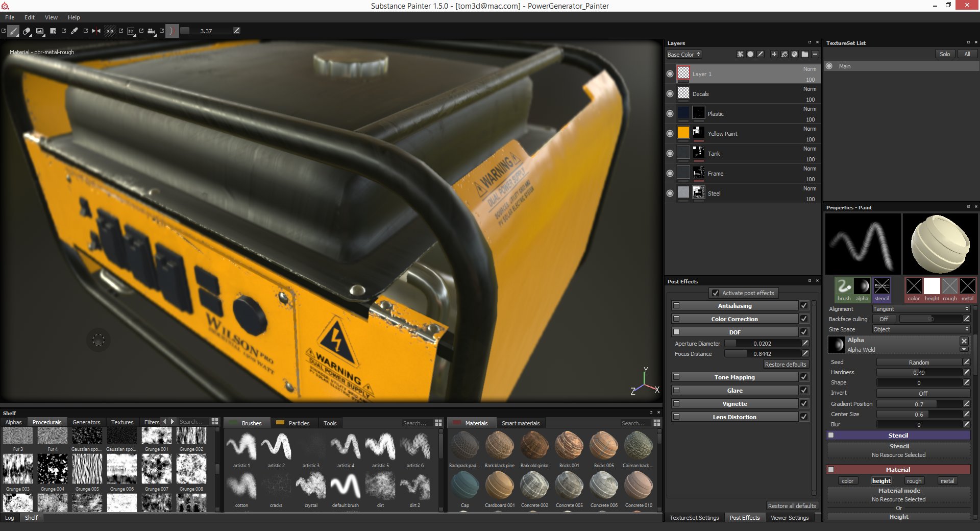The image size is (980, 531).
Task: Switch viewport using the 3D view icon
Action: pyautogui.click(x=131, y=31)
